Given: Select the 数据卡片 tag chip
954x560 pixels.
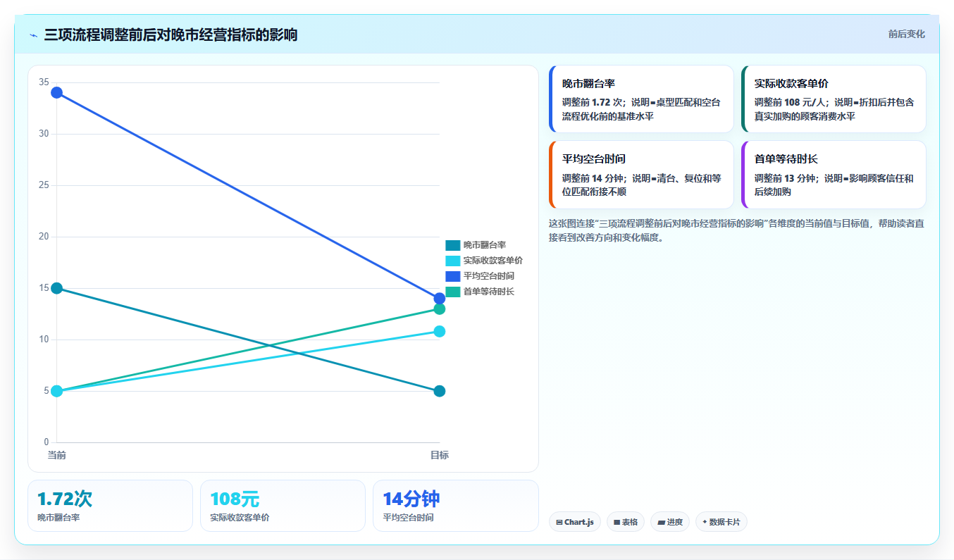Looking at the screenshot, I should point(721,522).
